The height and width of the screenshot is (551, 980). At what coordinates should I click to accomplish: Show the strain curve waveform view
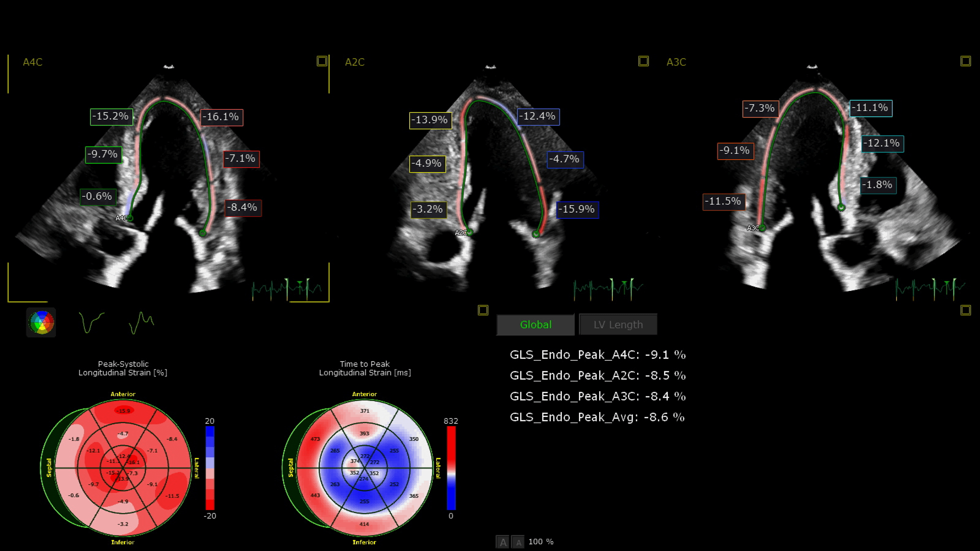click(x=91, y=323)
